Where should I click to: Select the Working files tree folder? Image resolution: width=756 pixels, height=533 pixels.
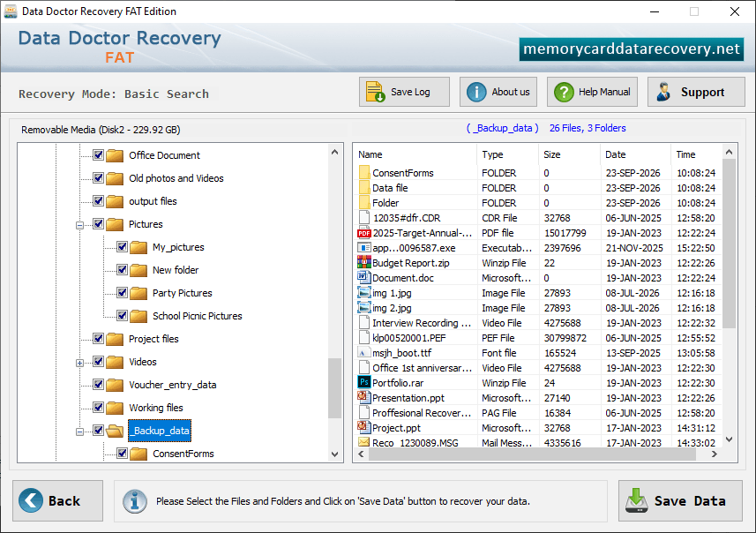click(x=156, y=408)
